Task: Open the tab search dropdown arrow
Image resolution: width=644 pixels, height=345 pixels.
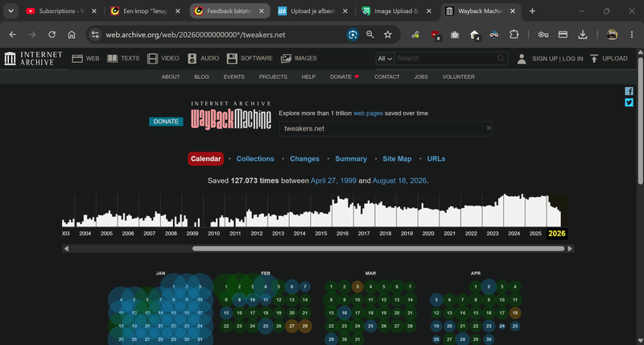Action: tap(10, 11)
